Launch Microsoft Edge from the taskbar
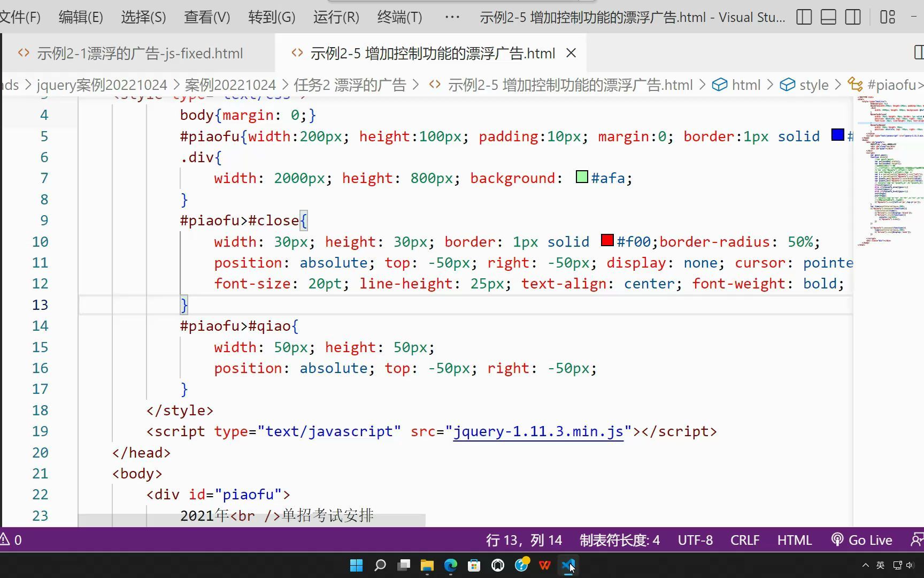Image resolution: width=924 pixels, height=578 pixels. tap(450, 565)
